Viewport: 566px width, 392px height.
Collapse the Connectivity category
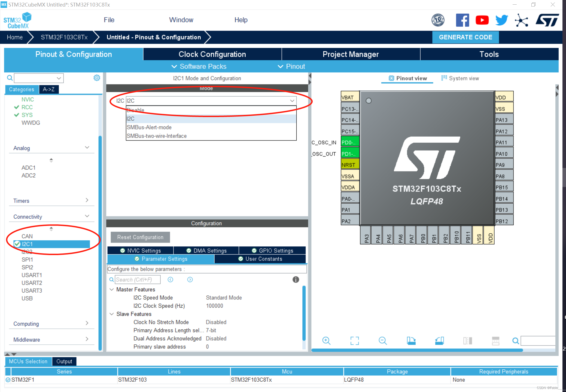coord(87,216)
